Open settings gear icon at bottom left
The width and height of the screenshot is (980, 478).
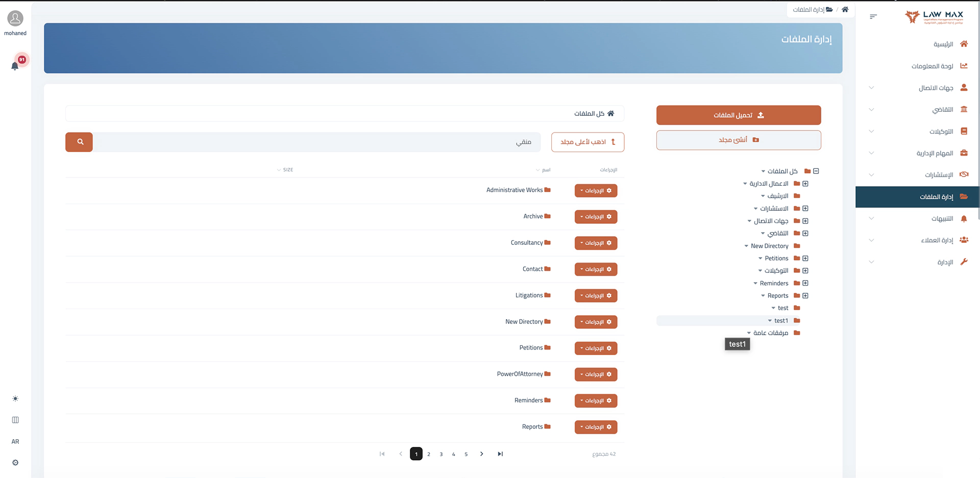click(x=15, y=463)
